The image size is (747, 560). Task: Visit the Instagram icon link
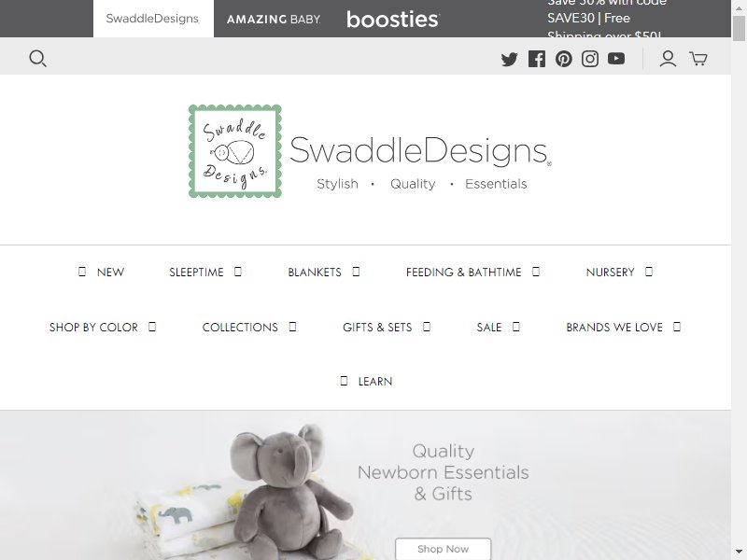pos(590,59)
